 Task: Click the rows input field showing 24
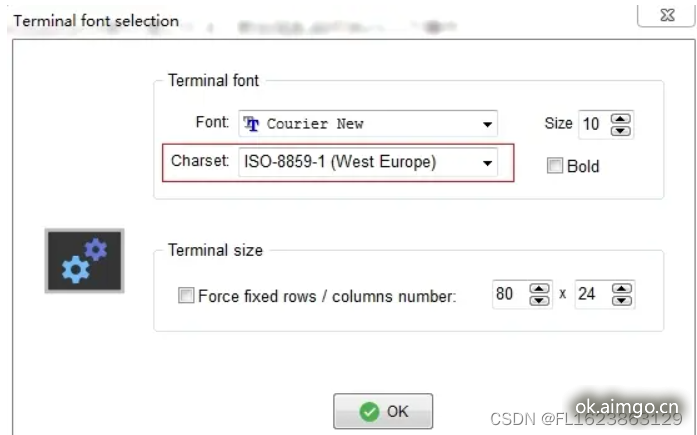click(589, 294)
